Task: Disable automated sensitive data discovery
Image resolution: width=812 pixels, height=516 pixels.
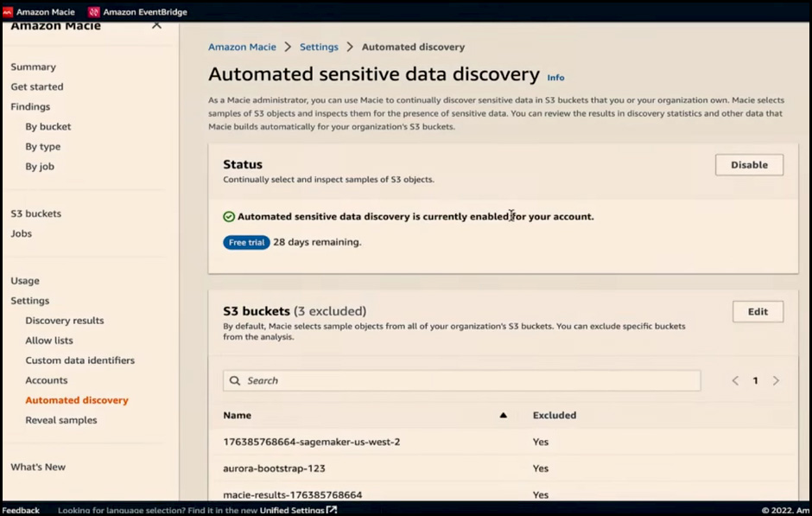Action: 749,165
